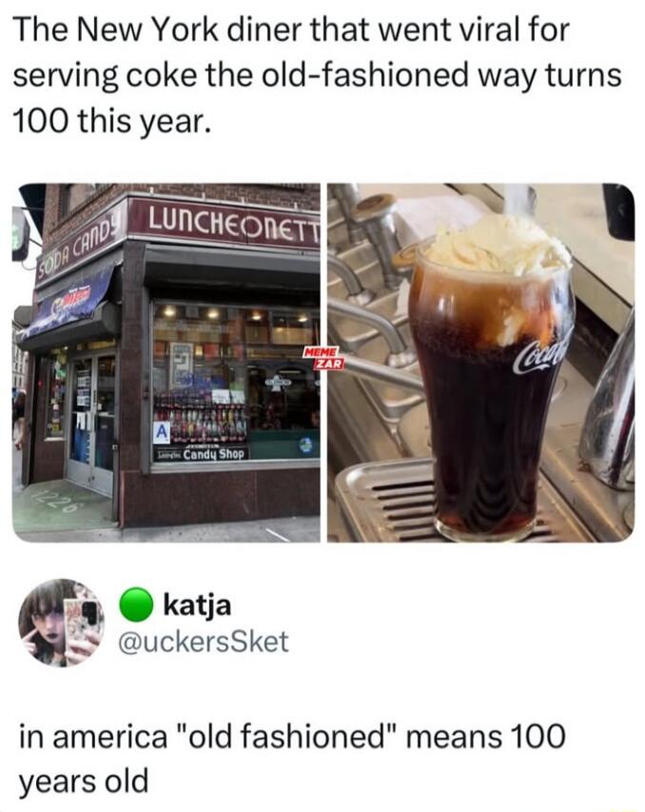
Task: Open the luncheonette storefront photo
Action: pos(166,363)
